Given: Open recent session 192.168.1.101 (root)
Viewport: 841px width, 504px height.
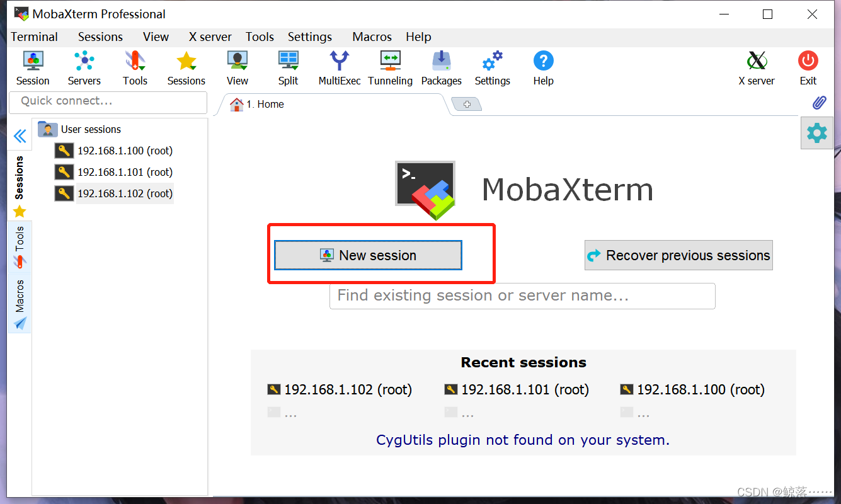Looking at the screenshot, I should [525, 389].
